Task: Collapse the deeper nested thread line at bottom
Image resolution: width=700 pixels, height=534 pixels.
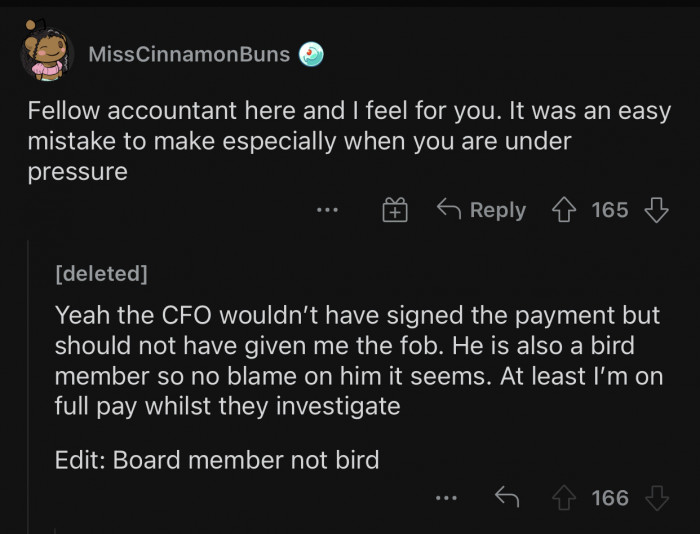Action: tap(55, 530)
